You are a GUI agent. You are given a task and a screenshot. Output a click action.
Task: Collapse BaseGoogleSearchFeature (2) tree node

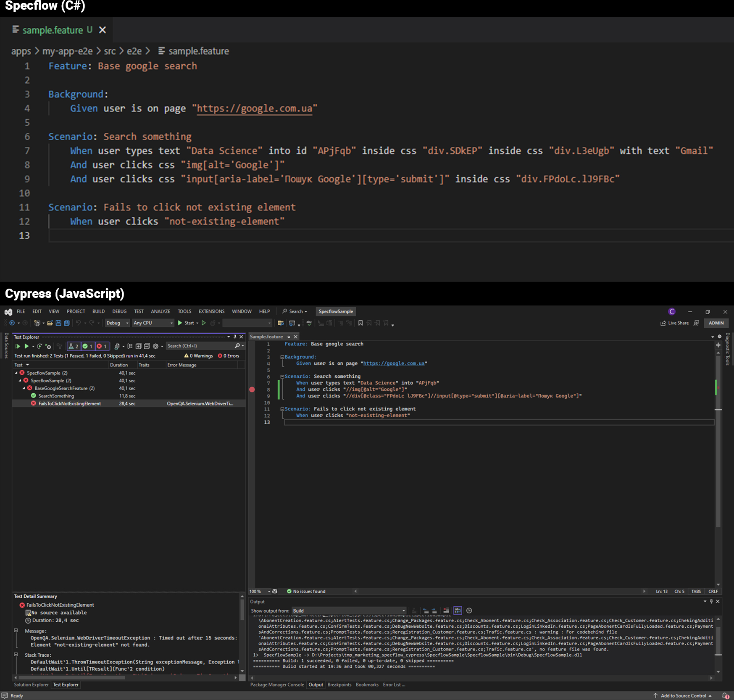point(24,388)
